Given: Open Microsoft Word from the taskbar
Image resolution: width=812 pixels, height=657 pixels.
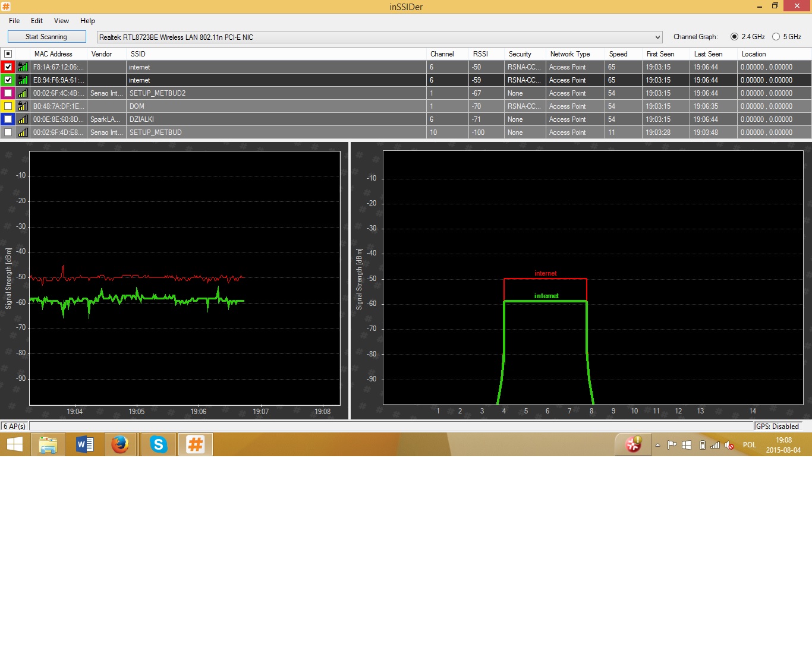Looking at the screenshot, I should (x=84, y=444).
